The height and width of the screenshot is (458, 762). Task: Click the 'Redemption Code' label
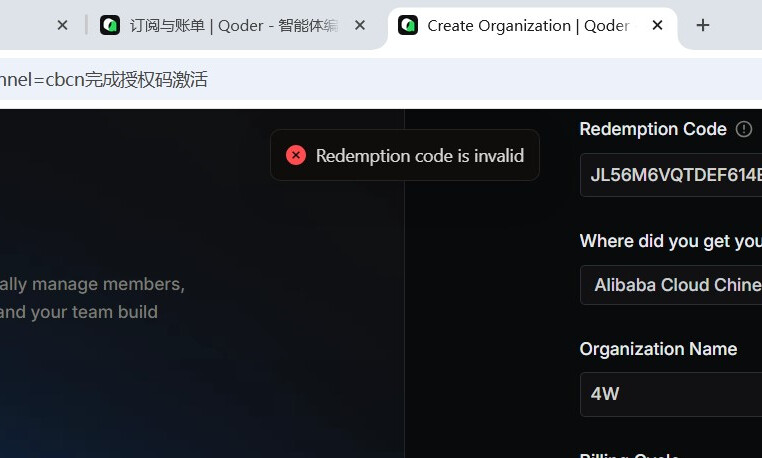[x=653, y=129]
